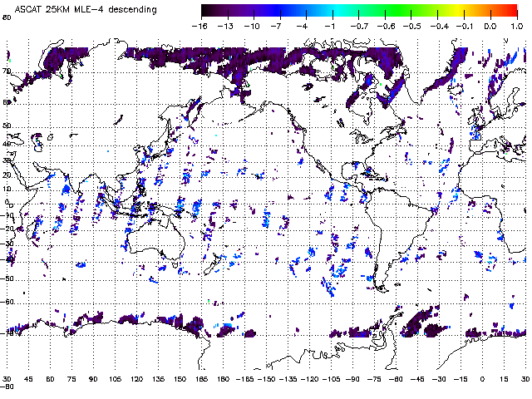Click the red end of the color bar
The image size is (532, 399).
click(x=511, y=11)
